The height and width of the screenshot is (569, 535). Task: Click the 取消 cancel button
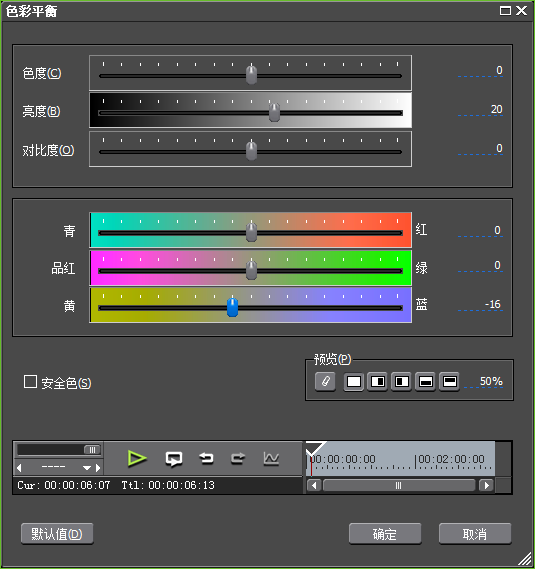[x=475, y=534]
